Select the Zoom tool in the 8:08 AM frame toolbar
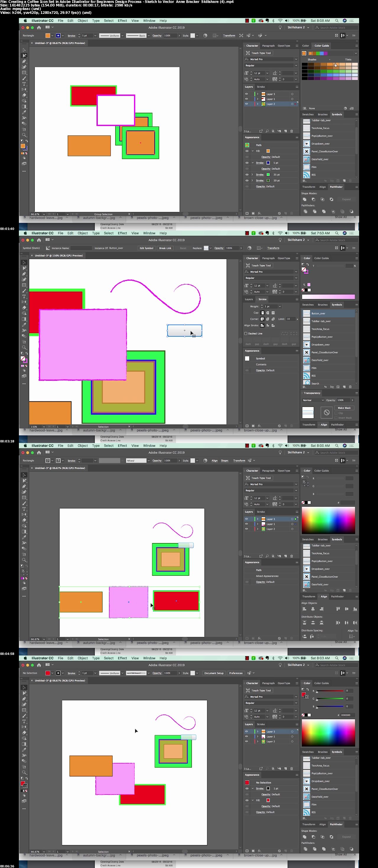The height and width of the screenshot is (868, 378). point(24,135)
